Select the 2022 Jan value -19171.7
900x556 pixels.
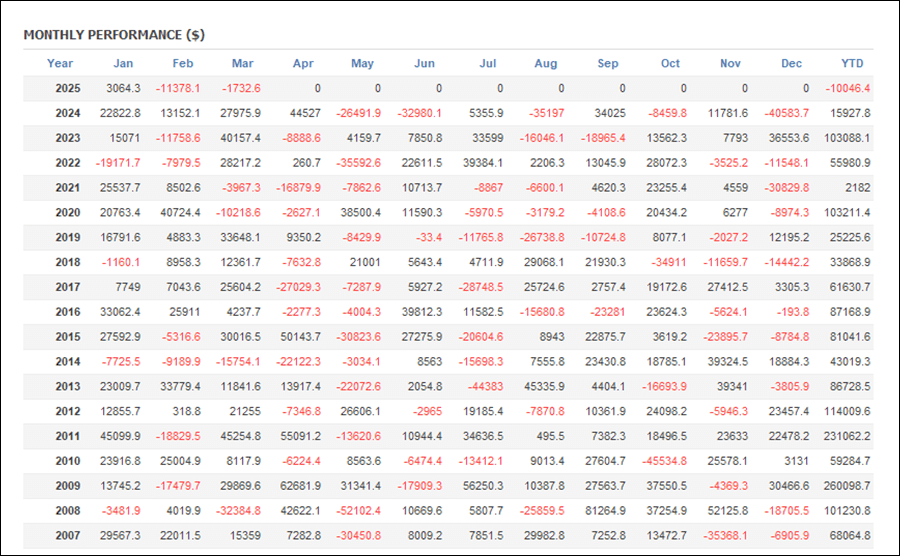click(120, 163)
